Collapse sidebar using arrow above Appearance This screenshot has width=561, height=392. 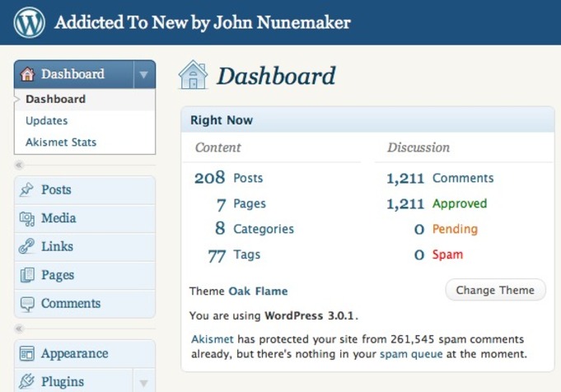coord(19,329)
